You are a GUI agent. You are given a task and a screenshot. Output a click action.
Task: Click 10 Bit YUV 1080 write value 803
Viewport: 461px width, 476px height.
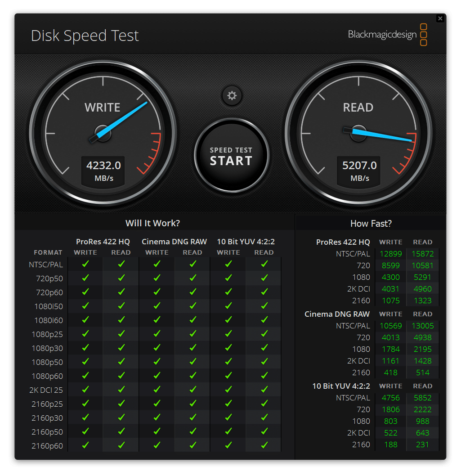[x=390, y=421]
